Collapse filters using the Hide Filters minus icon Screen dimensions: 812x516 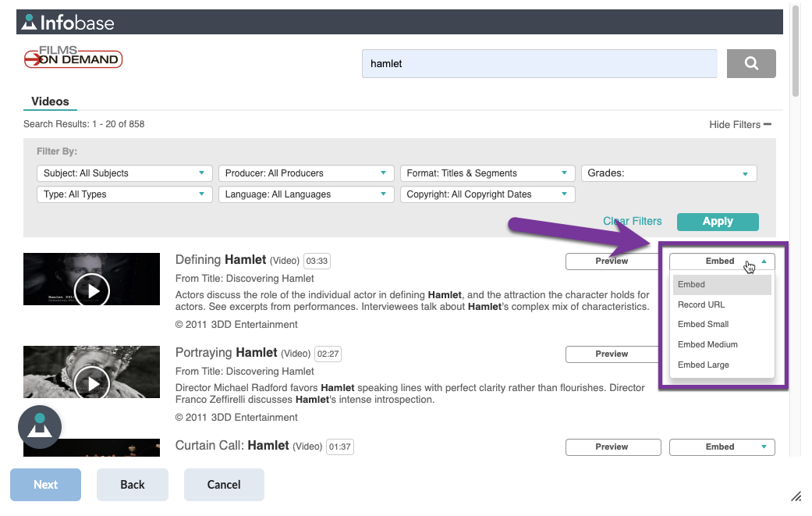point(767,123)
